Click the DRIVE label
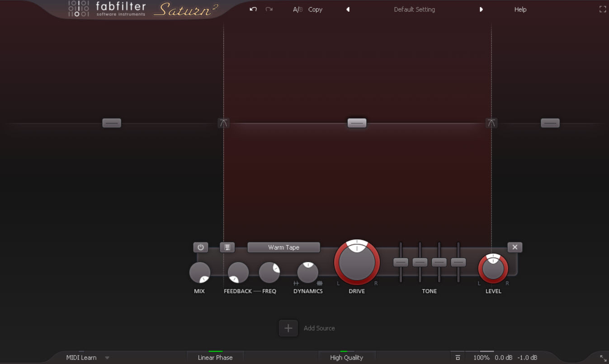Image resolution: width=609 pixels, height=364 pixels. pyautogui.click(x=357, y=291)
